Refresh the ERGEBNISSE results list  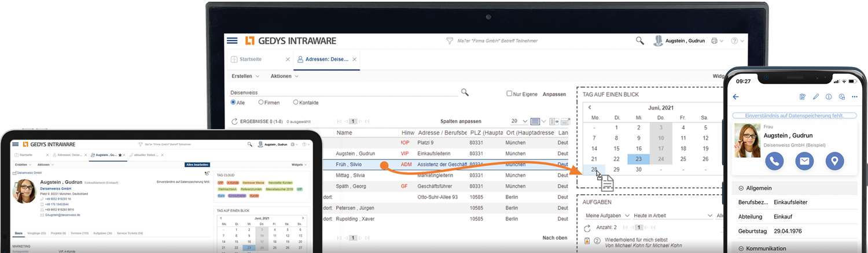coord(234,122)
